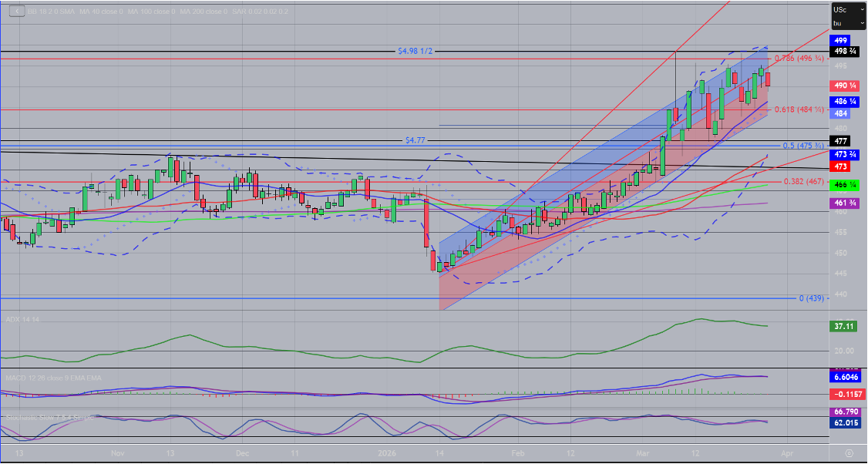This screenshot has height=464, width=868.
Task: Open the USc currency dropdown
Action: click(x=846, y=10)
